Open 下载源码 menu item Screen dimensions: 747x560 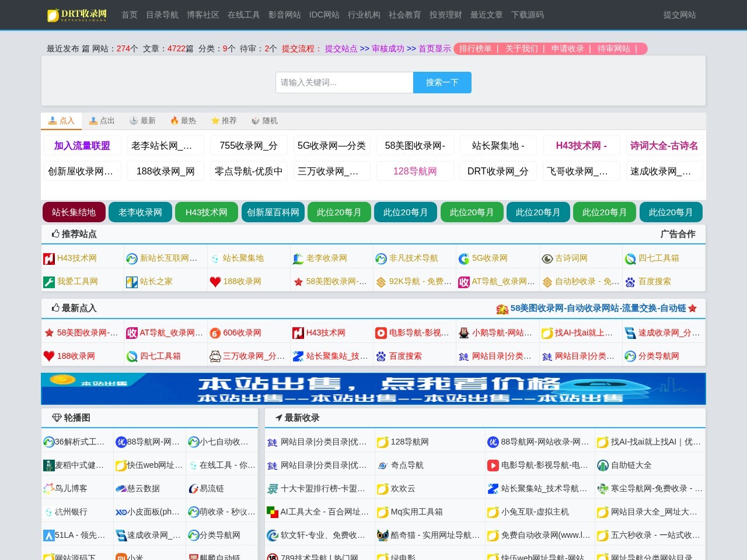coord(528,15)
